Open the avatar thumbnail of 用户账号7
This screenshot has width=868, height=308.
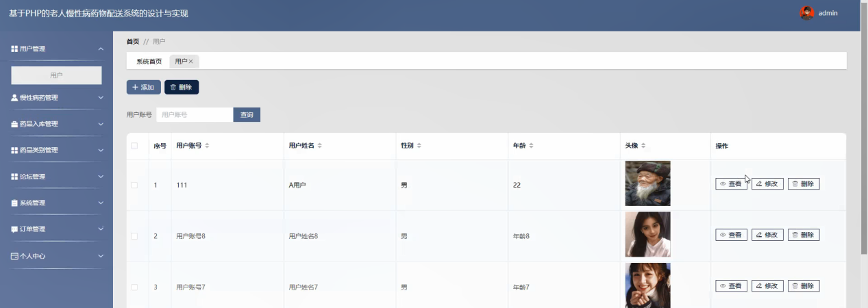point(647,285)
